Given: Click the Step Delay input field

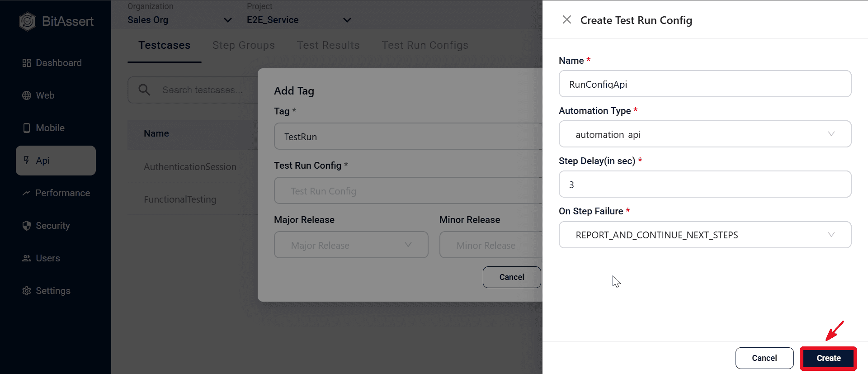Looking at the screenshot, I should tap(705, 185).
